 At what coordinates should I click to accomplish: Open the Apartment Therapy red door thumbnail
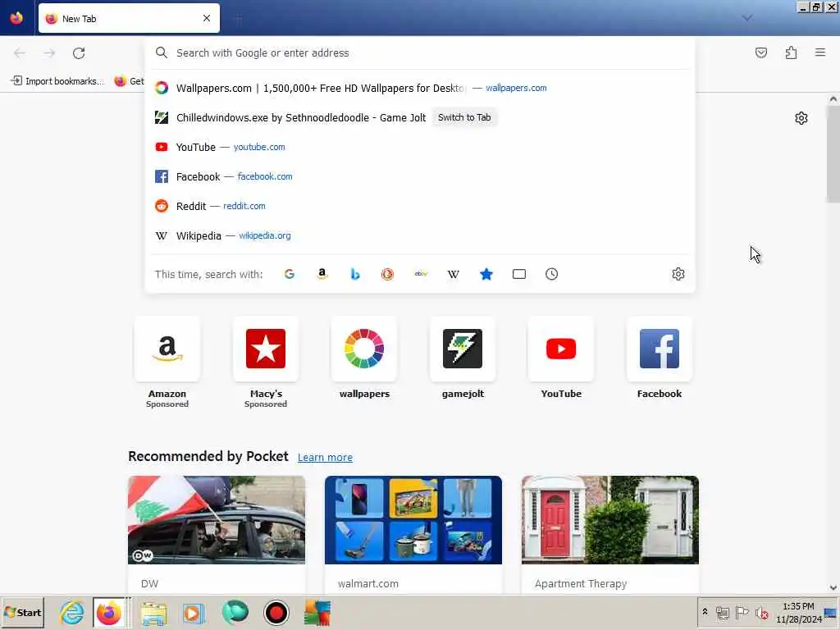tap(610, 519)
